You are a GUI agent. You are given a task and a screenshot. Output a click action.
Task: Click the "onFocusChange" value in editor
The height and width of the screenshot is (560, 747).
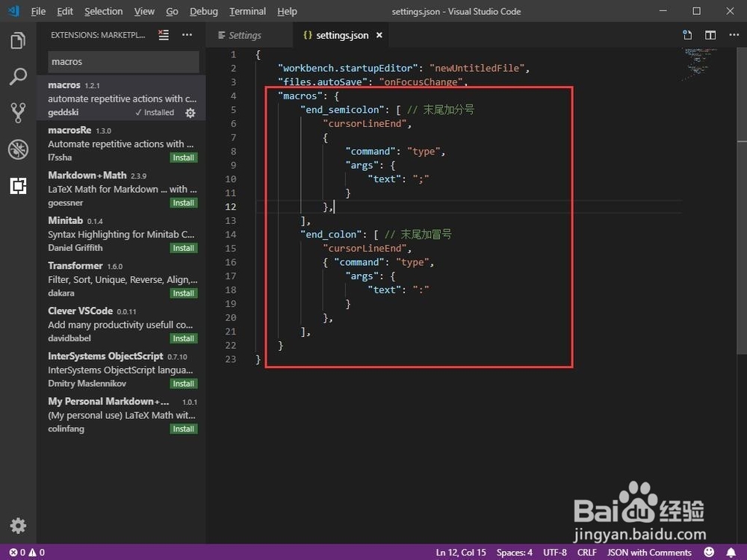[x=421, y=82]
